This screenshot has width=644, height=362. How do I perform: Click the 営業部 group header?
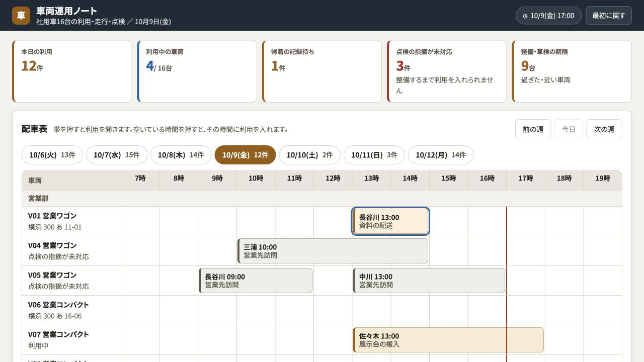click(322, 199)
